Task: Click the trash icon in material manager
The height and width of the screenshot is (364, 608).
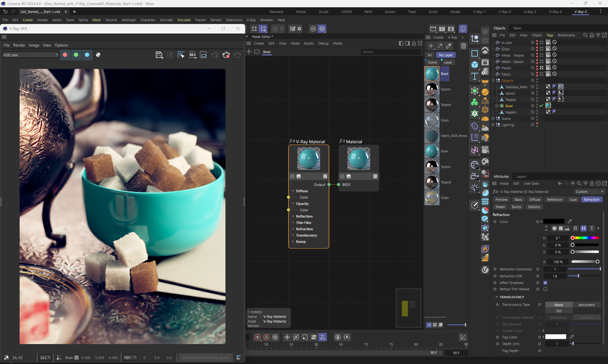Action: [463, 46]
